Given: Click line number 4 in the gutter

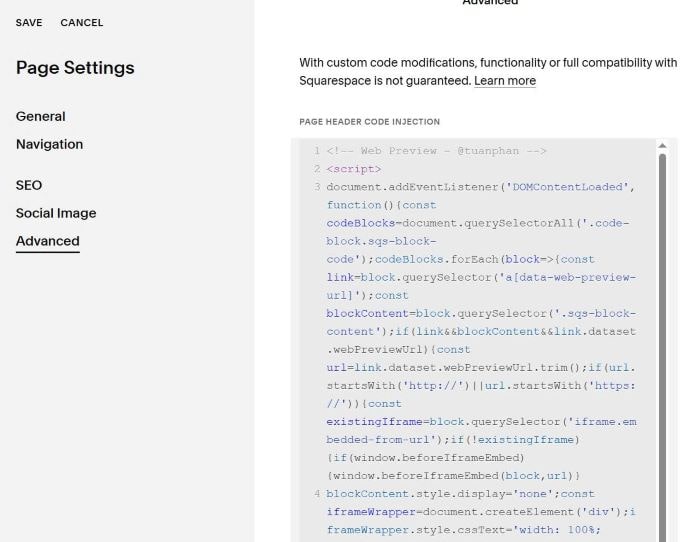Looking at the screenshot, I should (317, 494).
